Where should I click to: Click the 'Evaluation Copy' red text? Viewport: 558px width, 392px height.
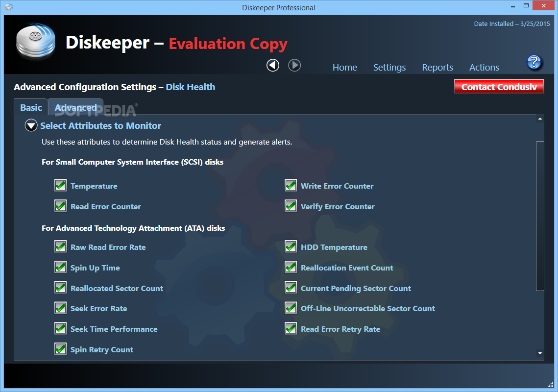[228, 44]
